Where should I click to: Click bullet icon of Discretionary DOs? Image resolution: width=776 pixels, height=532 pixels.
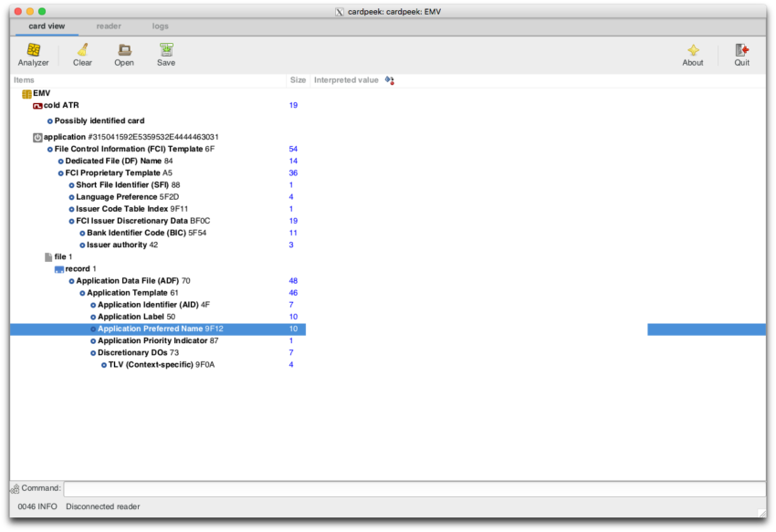point(93,353)
